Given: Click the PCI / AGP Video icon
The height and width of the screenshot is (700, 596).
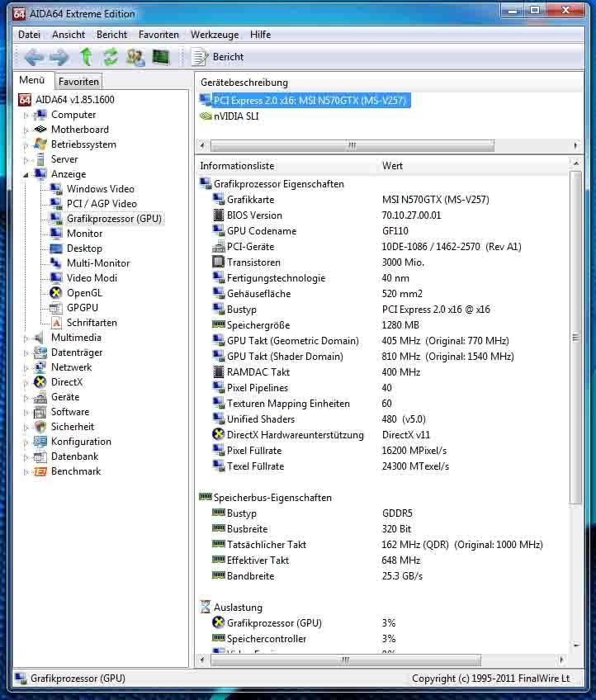Looking at the screenshot, I should [56, 204].
